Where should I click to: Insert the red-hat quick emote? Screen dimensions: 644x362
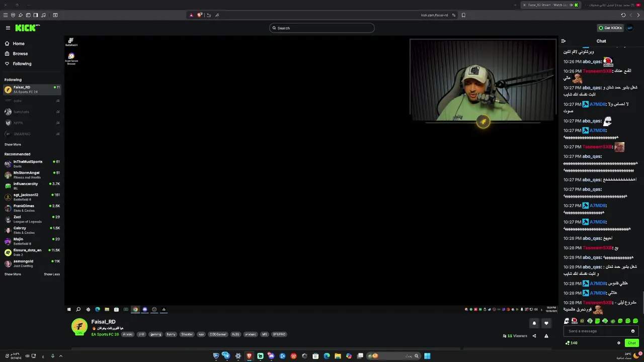[575, 321]
